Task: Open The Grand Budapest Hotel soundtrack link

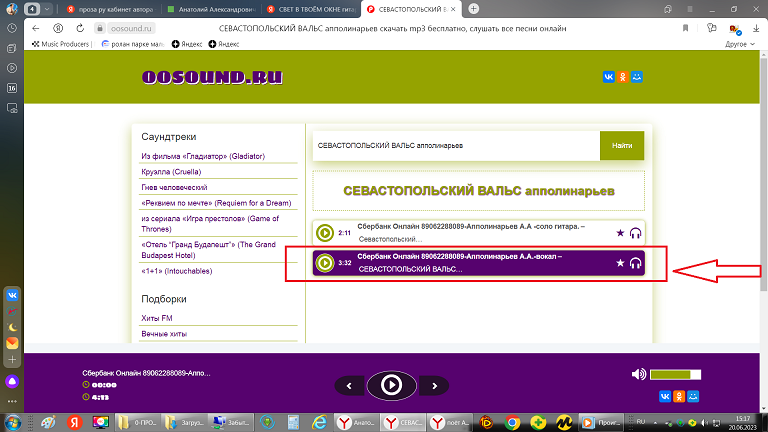Action: tap(208, 250)
